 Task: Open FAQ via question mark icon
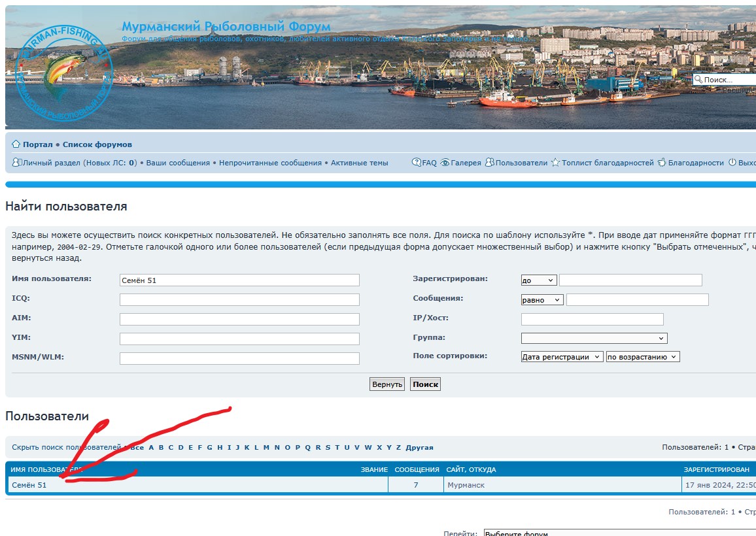click(416, 163)
